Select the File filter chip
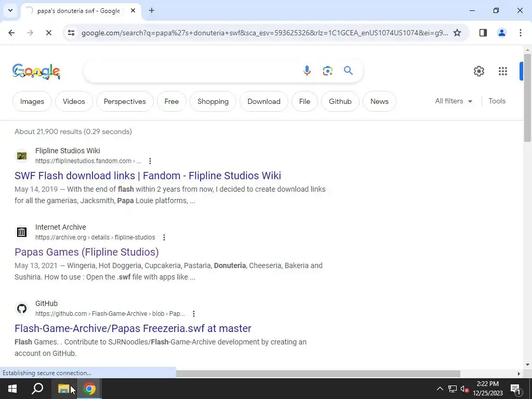The image size is (532, 399). tap(304, 101)
